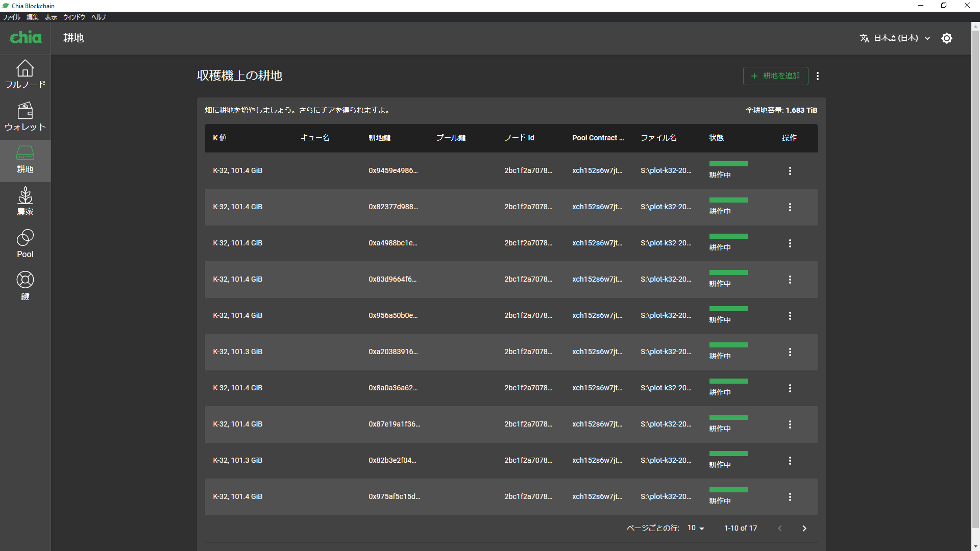The height and width of the screenshot is (551, 980).
Task: Open actions menu for plot 0x8a0a36a62
Action: pyautogui.click(x=790, y=388)
